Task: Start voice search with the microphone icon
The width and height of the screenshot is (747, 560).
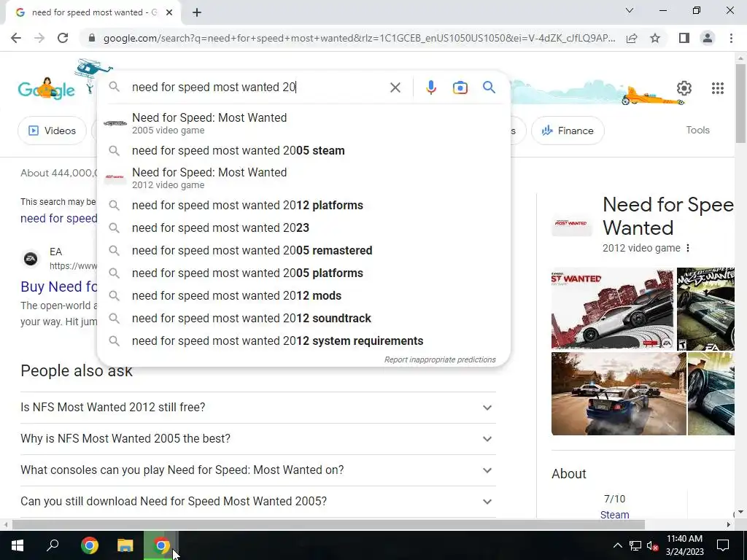Action: (x=431, y=87)
